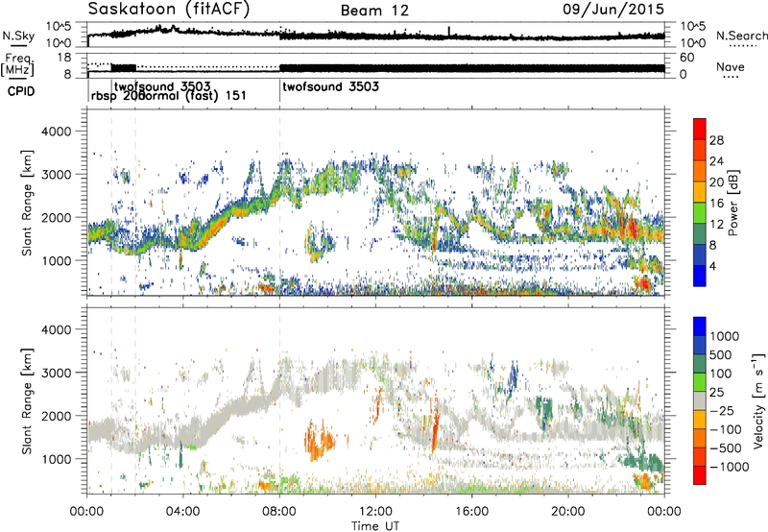Click the 'Velocity [m s-1]' color bar title
768x532 pixels.
(758, 400)
